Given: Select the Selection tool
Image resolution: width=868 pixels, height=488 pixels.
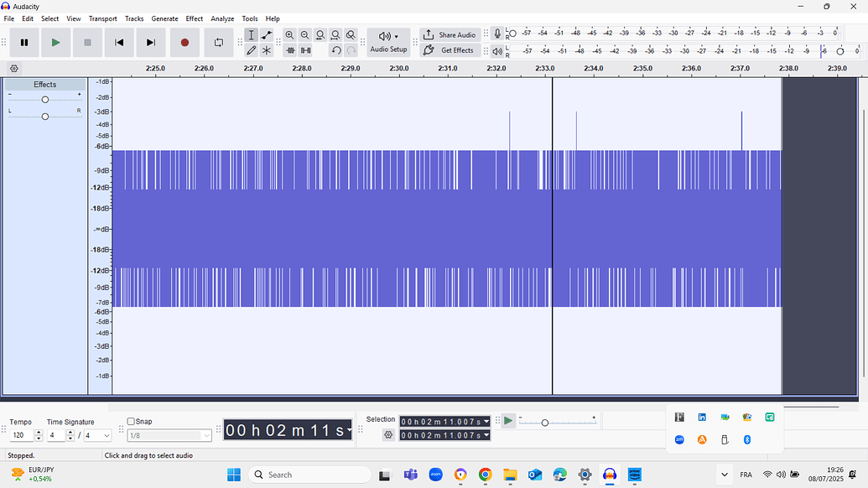Looking at the screenshot, I should pyautogui.click(x=252, y=35).
